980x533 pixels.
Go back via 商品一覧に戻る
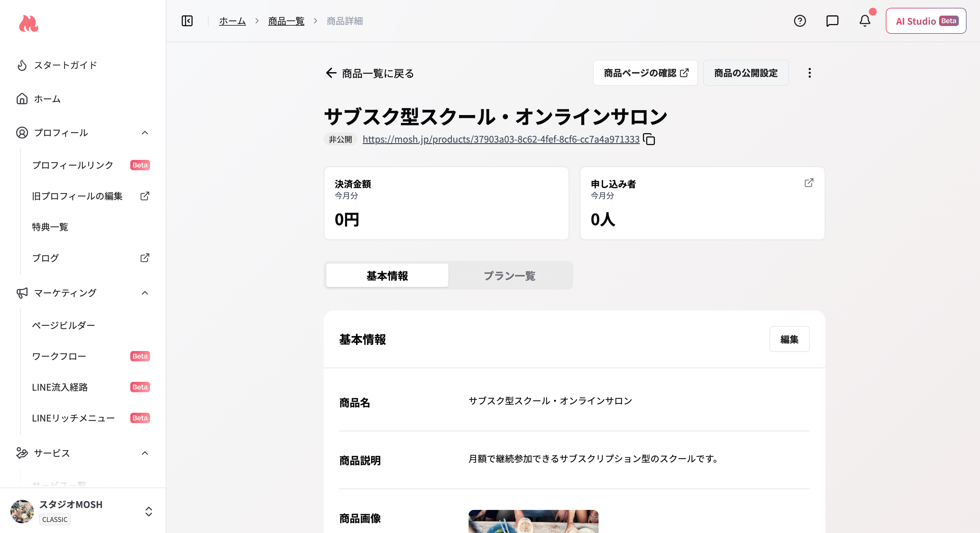(x=370, y=73)
